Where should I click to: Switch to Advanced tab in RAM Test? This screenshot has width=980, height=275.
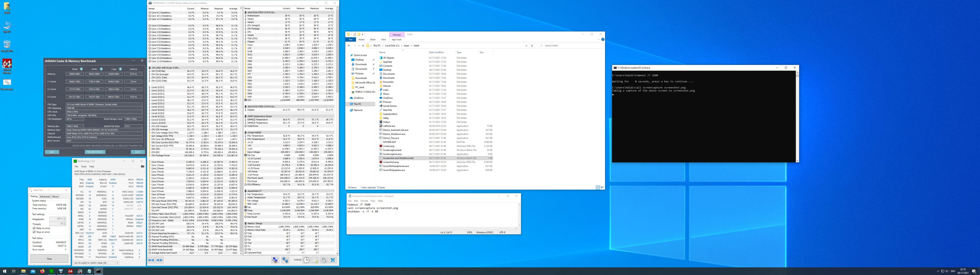(x=44, y=196)
